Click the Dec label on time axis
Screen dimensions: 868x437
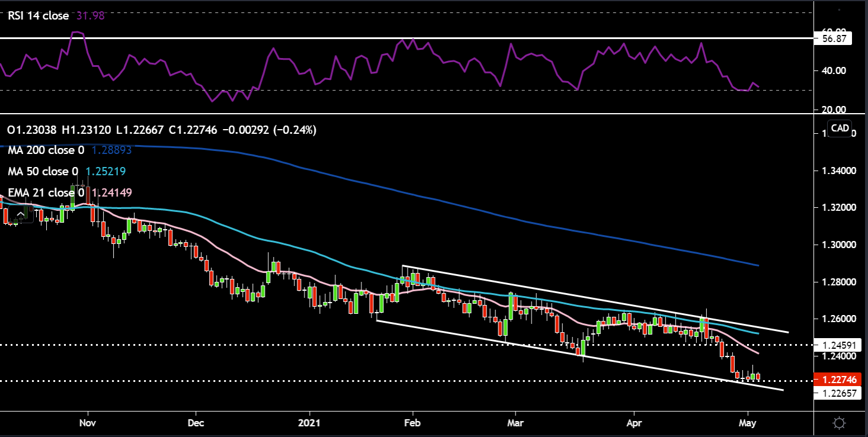[196, 423]
